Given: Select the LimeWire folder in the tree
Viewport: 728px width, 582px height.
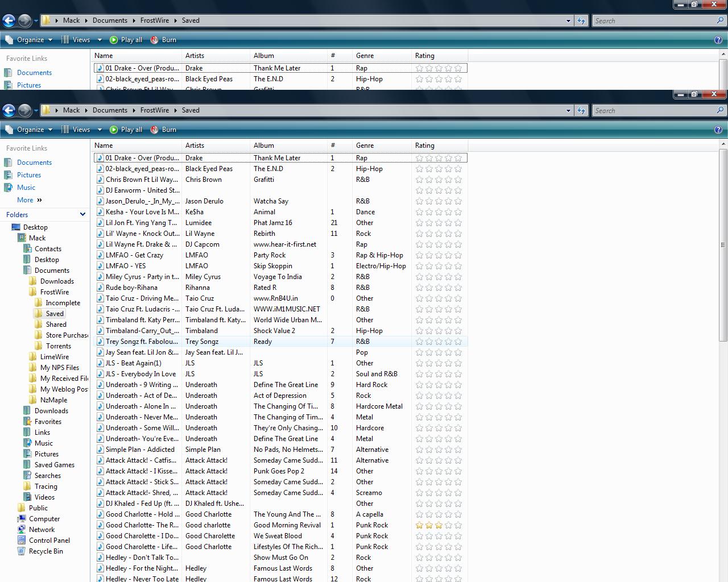Looking at the screenshot, I should 55,357.
